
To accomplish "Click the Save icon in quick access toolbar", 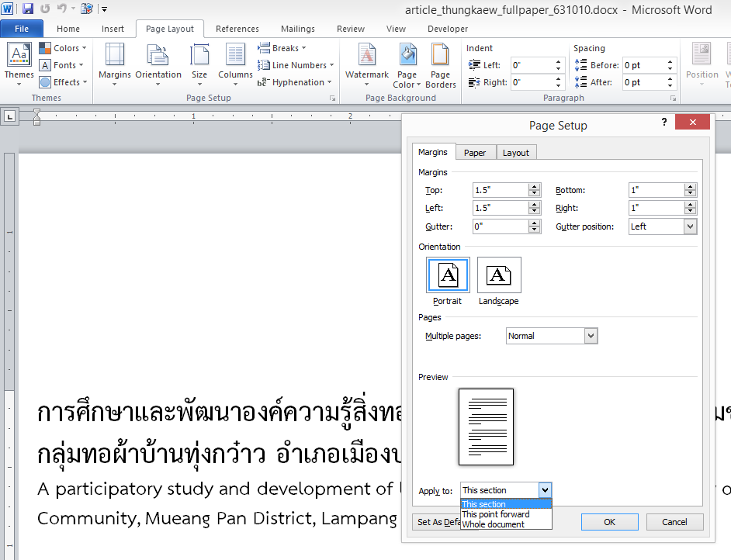I will tap(28, 9).
